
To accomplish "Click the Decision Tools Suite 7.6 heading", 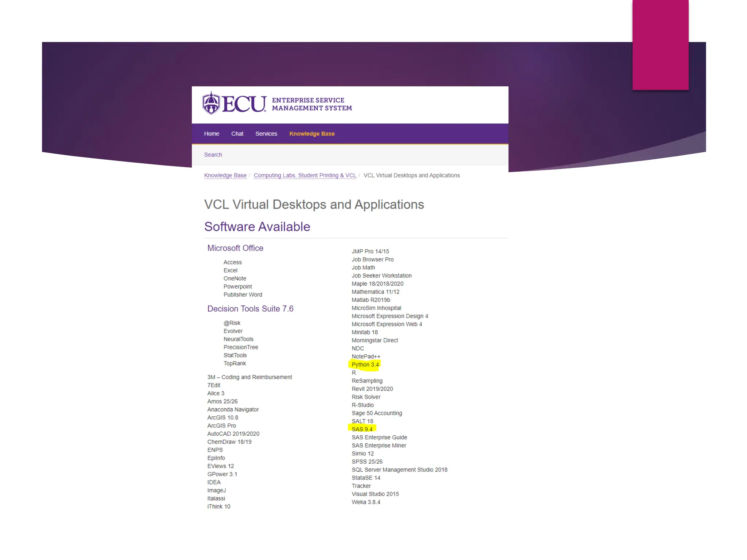I will 250,309.
